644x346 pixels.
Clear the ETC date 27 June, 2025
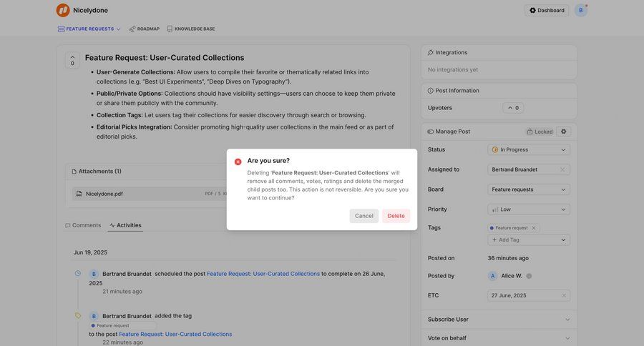coord(564,295)
